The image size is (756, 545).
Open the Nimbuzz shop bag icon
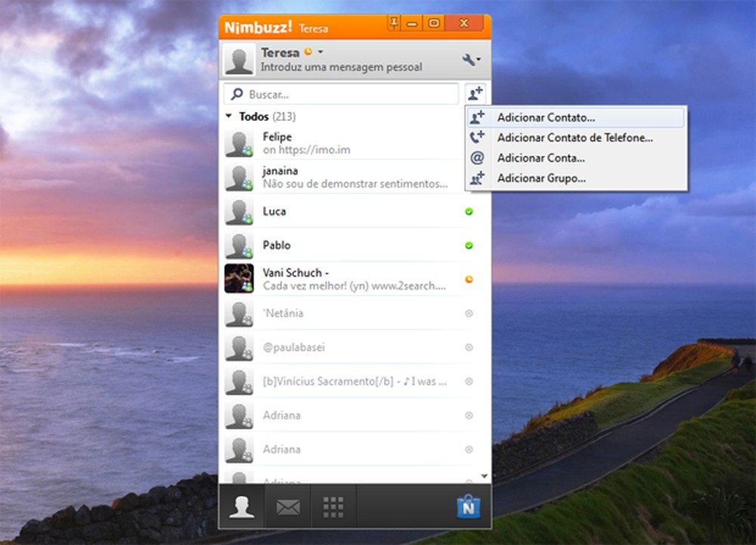point(466,506)
